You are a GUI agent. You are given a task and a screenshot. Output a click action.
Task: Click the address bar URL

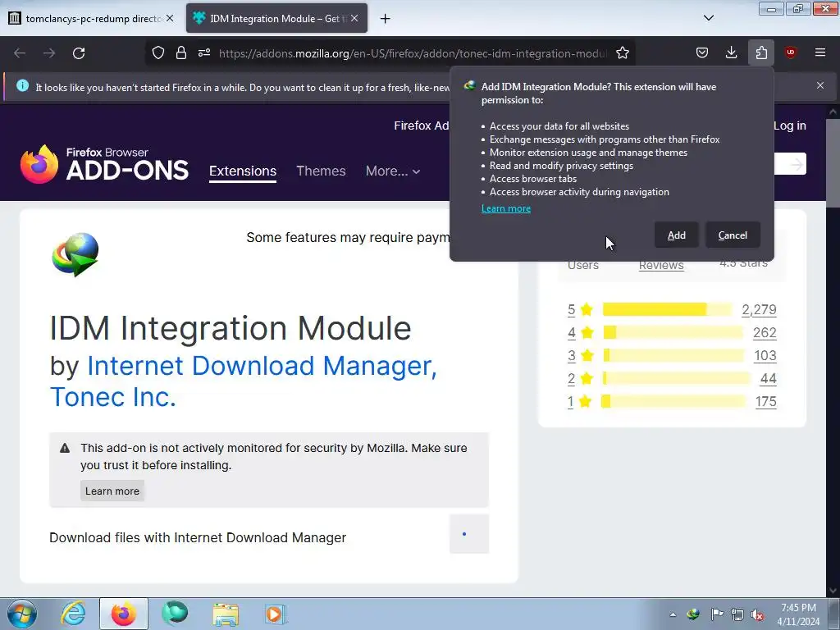coord(413,53)
